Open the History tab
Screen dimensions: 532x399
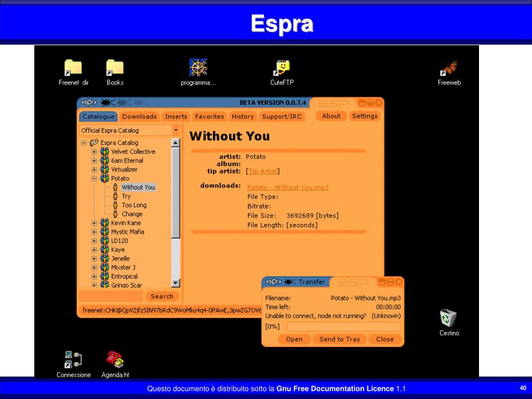[x=243, y=116]
